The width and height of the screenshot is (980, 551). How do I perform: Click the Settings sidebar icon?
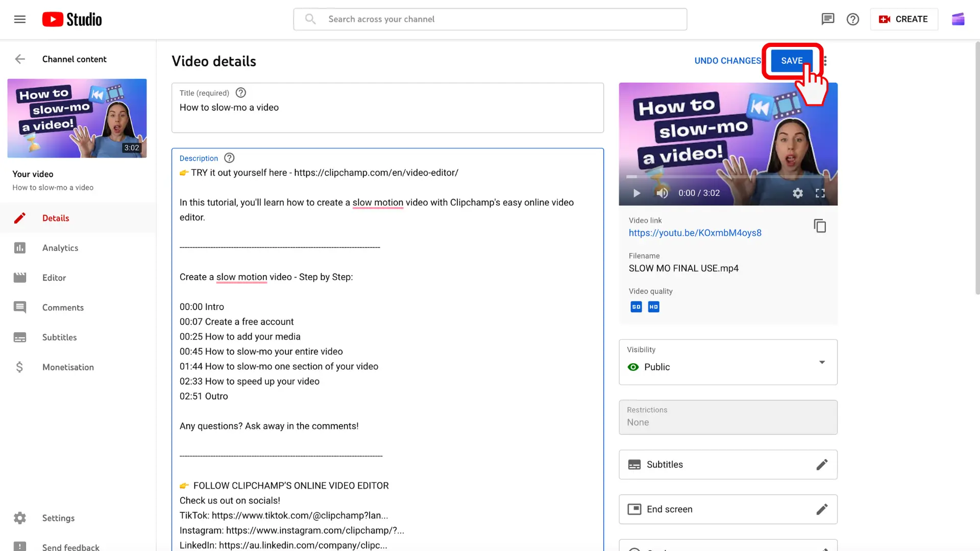click(19, 518)
